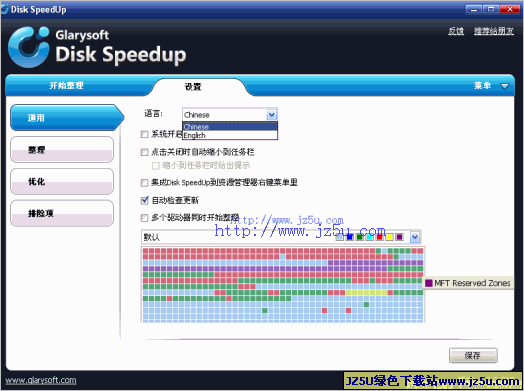Select the 通用 general sidebar section
Viewport: 524px width, 391px height.
pos(67,117)
